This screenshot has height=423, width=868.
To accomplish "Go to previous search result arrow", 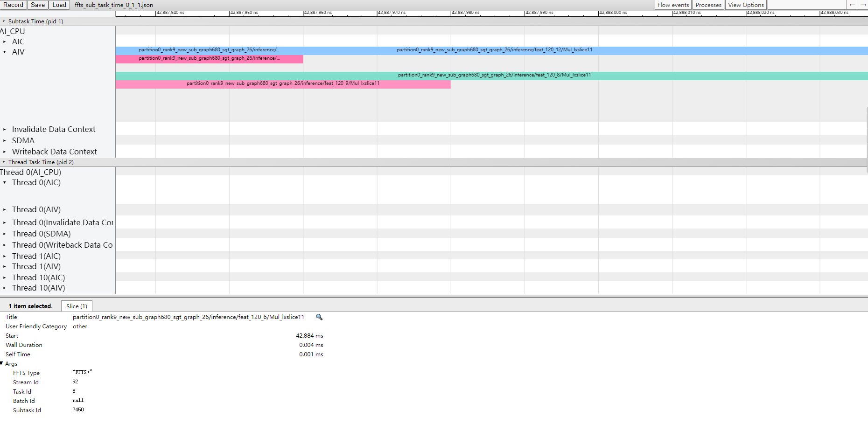I will (852, 5).
